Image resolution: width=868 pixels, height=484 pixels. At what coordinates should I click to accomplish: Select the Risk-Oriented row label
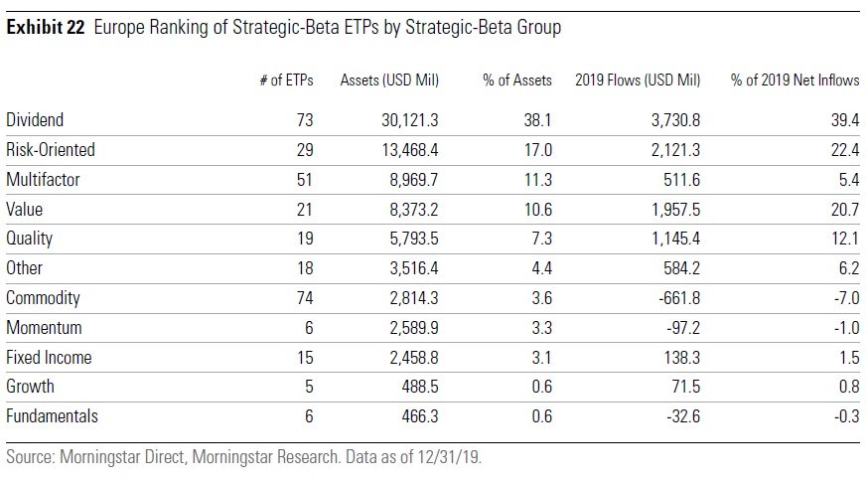51,150
